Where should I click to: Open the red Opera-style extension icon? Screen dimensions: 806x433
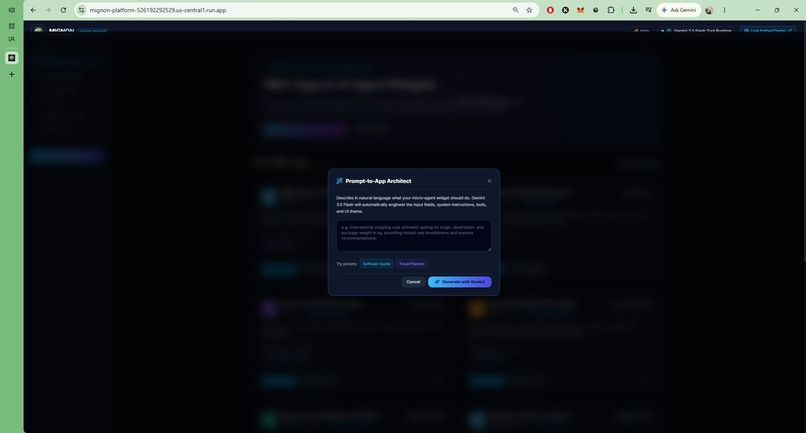pyautogui.click(x=550, y=10)
